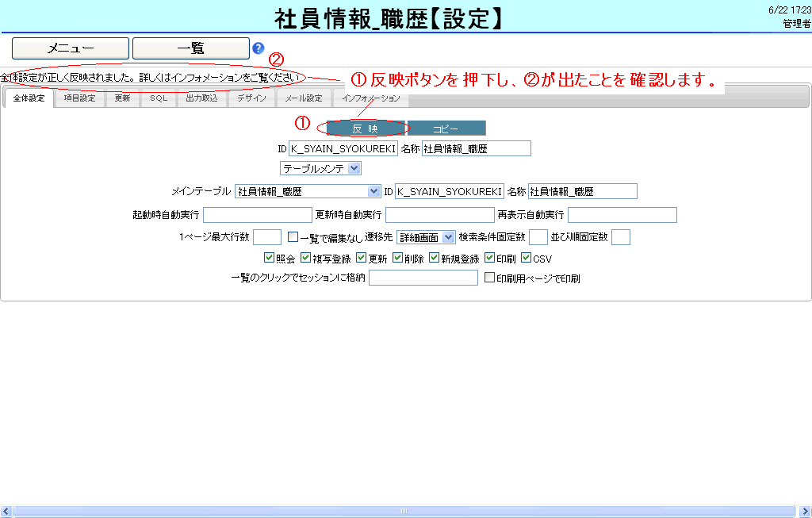Viewport: 812px width, 518px height.
Task: Toggle the 照会 checkbox
Action: [269, 258]
